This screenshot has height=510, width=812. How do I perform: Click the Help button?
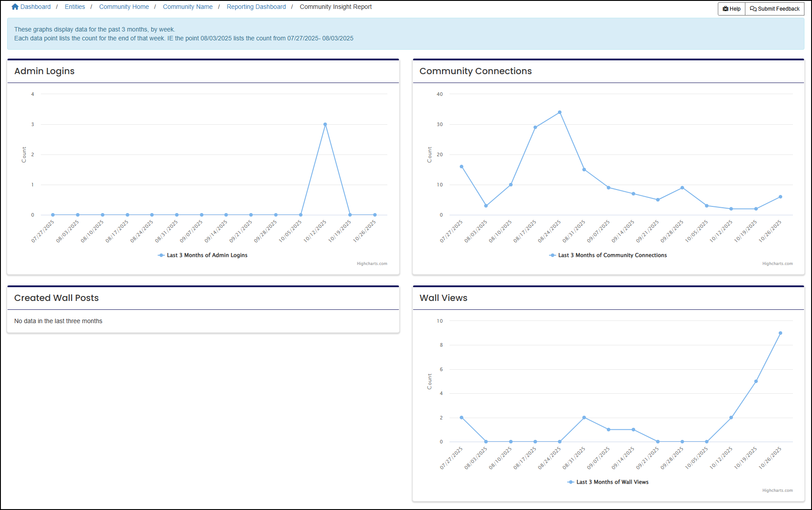click(x=731, y=8)
